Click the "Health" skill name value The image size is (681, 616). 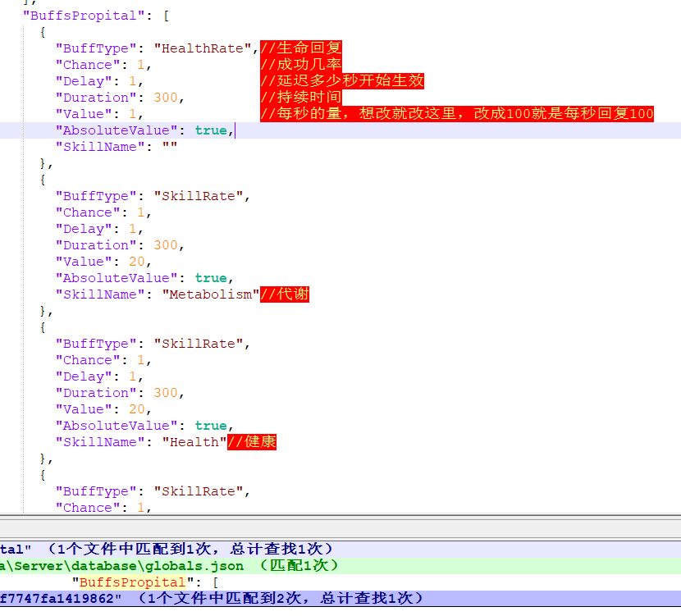pos(194,442)
